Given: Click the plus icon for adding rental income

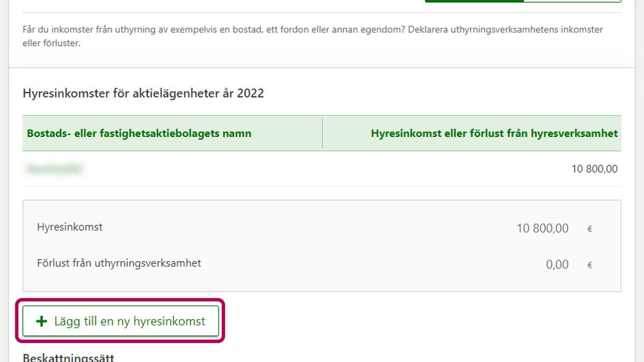Looking at the screenshot, I should [x=41, y=321].
